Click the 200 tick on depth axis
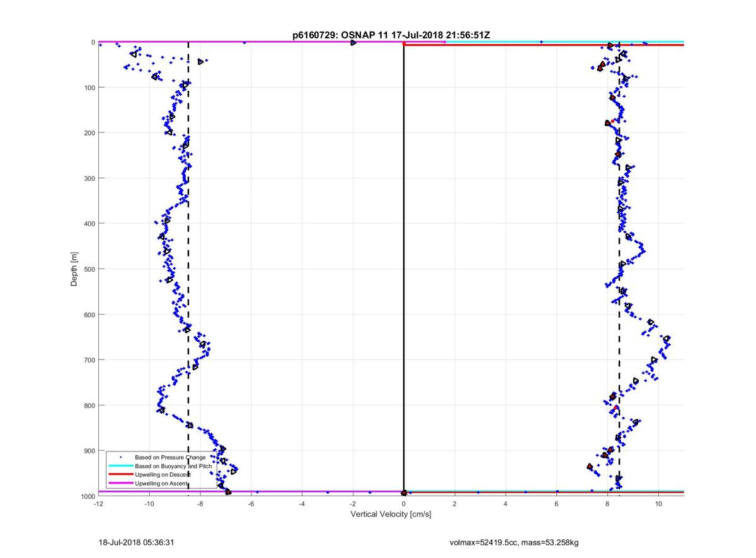 [x=89, y=132]
